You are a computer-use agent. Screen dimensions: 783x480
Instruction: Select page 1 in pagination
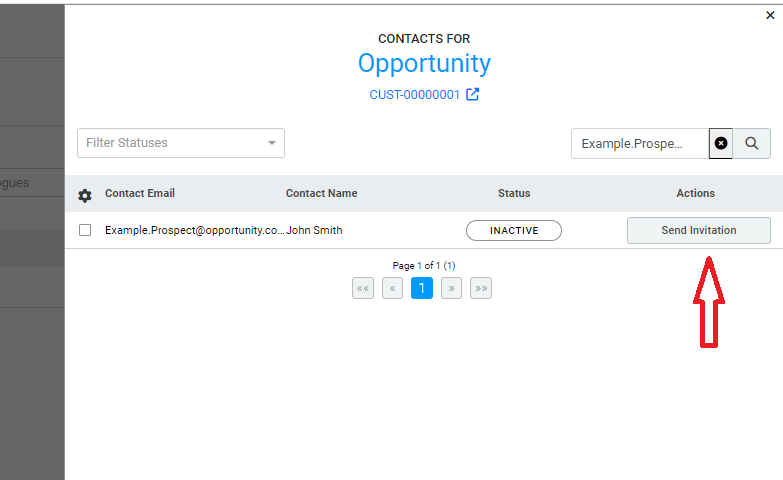pos(422,288)
